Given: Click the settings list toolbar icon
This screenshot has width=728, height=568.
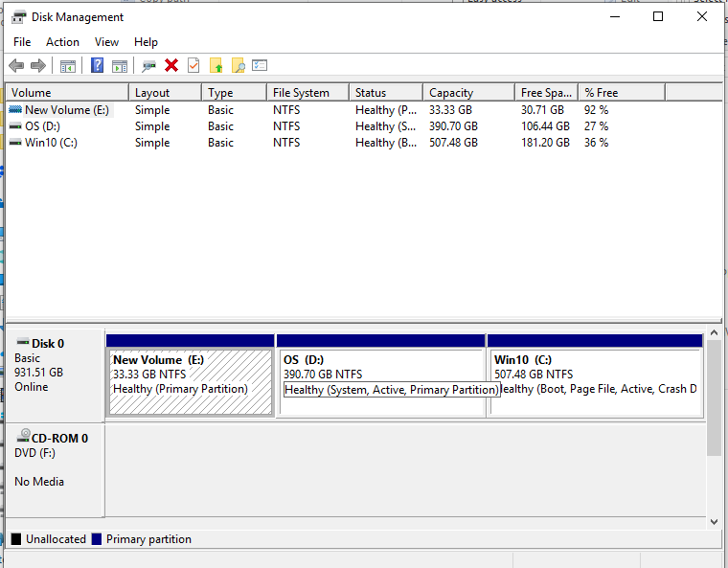Looking at the screenshot, I should [260, 65].
